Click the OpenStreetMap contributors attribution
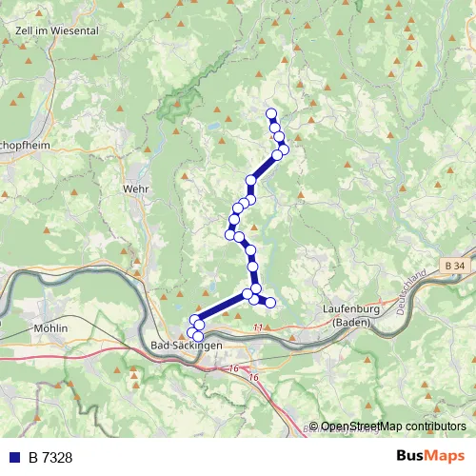 pos(387,426)
